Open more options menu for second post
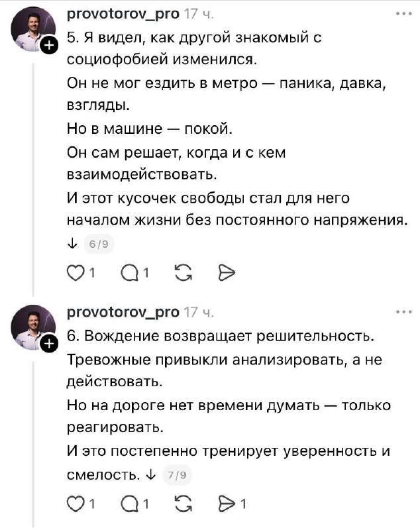Image resolution: width=420 pixels, height=530 pixels. [x=402, y=312]
